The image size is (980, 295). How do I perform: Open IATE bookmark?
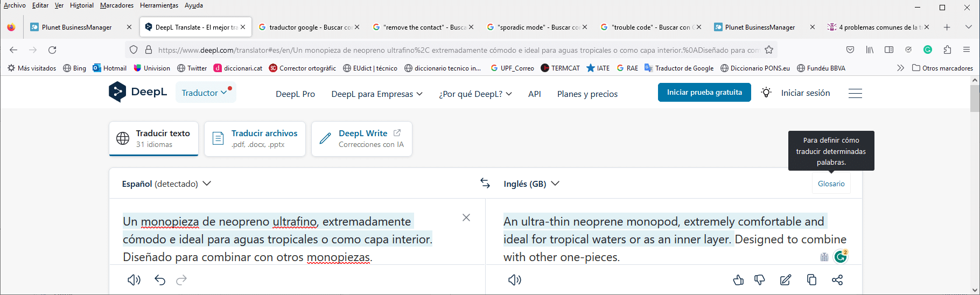(x=598, y=68)
